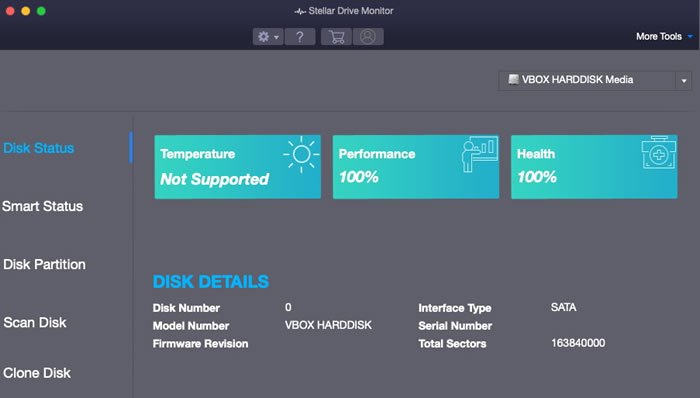Click the hard disk icon beside VBOX HARDDISK Media

click(513, 79)
